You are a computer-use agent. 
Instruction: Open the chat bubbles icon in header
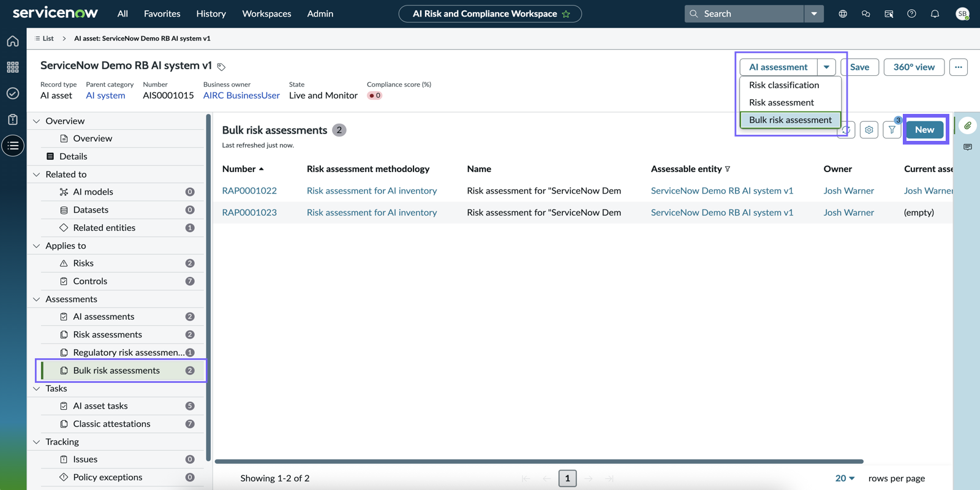(x=865, y=13)
